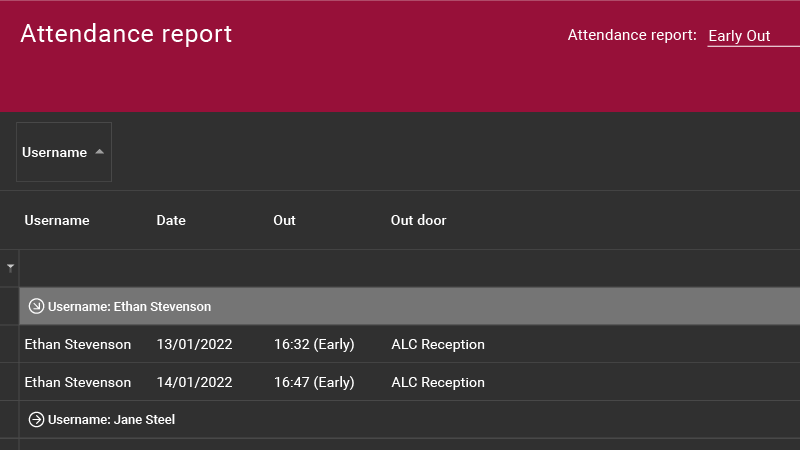
Task: Expand the Jane Steel group arrow
Action: 36,419
